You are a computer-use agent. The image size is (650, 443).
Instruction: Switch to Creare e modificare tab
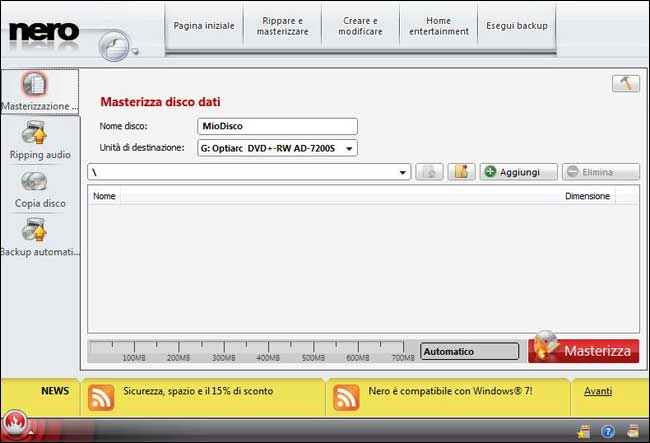click(359, 25)
